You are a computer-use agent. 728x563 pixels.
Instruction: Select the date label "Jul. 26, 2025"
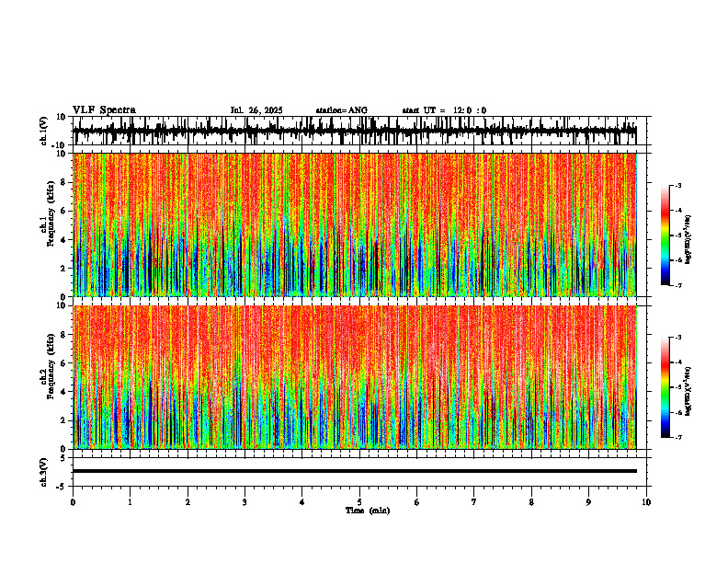coord(256,110)
